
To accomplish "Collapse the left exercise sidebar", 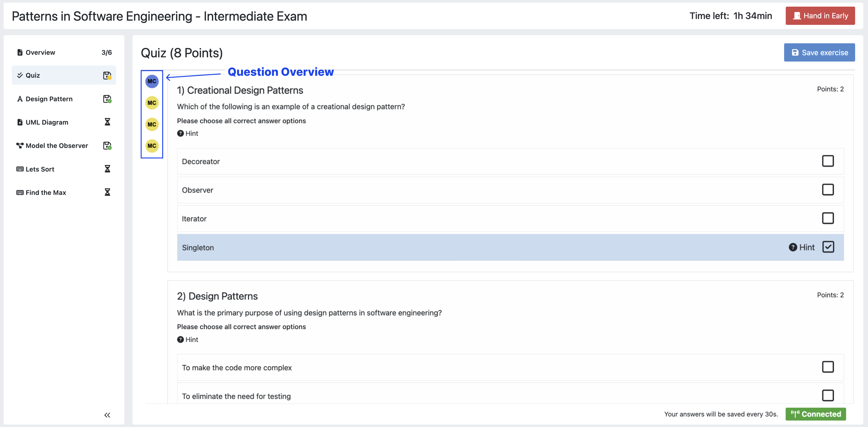I will point(107,415).
